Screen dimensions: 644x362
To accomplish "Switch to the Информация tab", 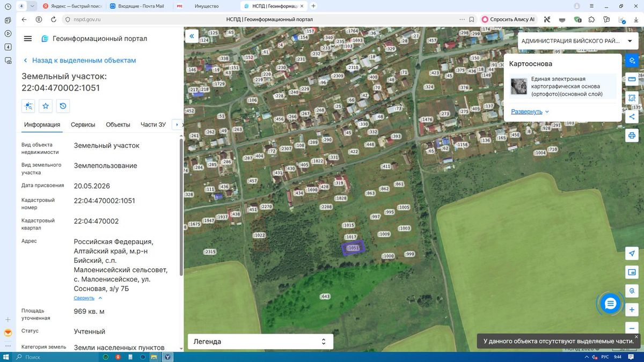I will click(42, 124).
